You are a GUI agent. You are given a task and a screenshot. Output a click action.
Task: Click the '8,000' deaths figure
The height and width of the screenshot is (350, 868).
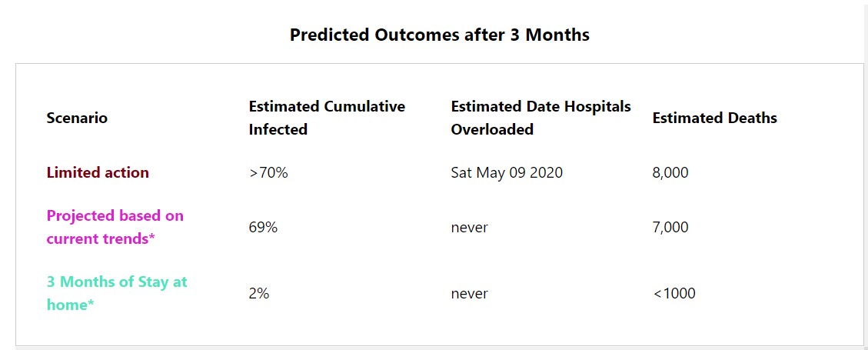pyautogui.click(x=670, y=172)
